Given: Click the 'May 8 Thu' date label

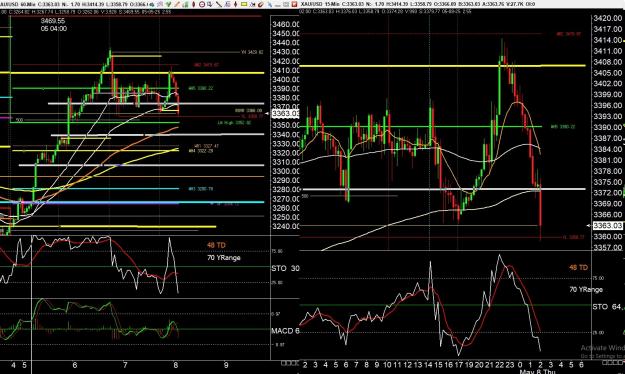Looking at the screenshot, I should pos(537,371).
